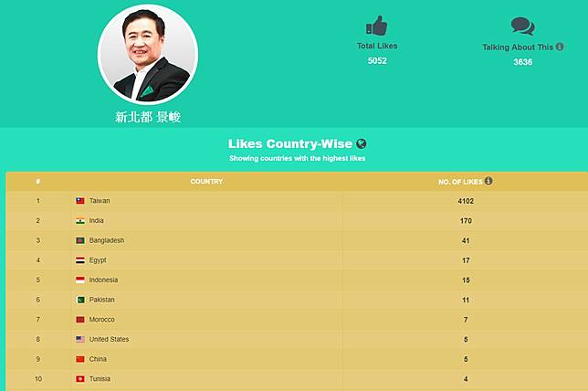Click rank number 10 in the table
Image resolution: width=588 pixels, height=391 pixels.
pyautogui.click(x=38, y=379)
